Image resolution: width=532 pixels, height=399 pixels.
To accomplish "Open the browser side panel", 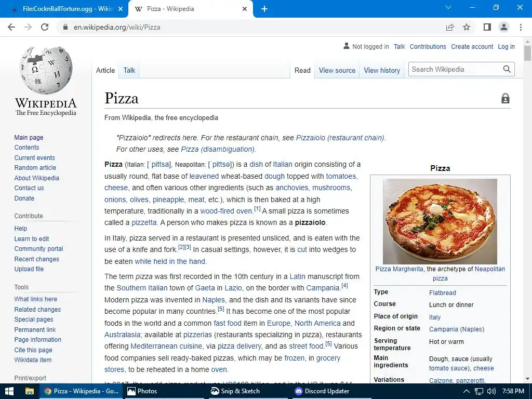I will click(x=487, y=27).
